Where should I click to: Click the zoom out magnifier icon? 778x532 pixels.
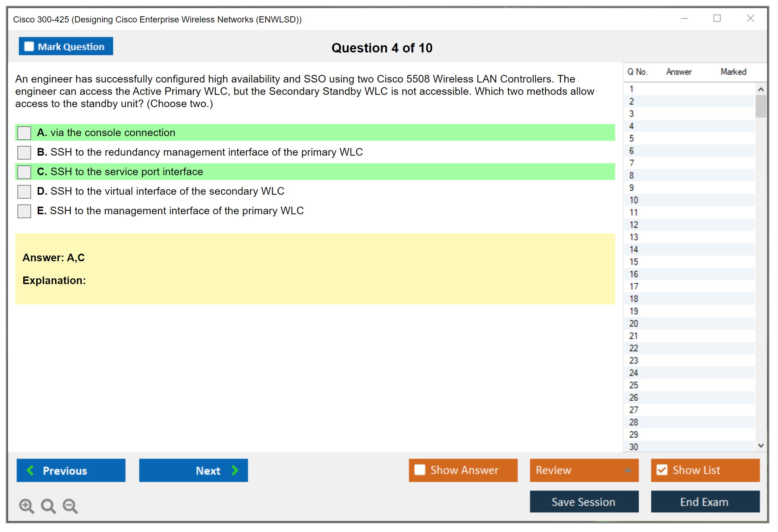70,506
